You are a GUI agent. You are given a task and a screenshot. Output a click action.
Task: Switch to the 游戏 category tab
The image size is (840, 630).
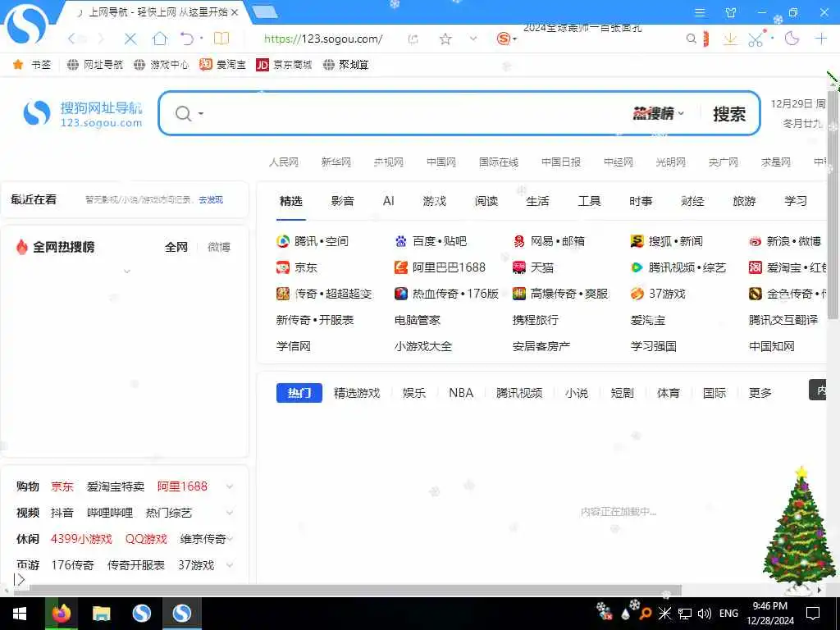tap(435, 201)
